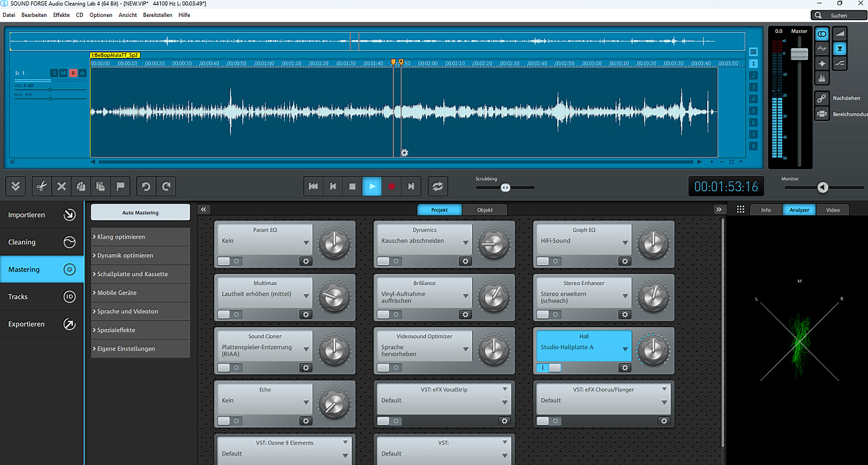The height and width of the screenshot is (465, 868).
Task: Disable the Hall effect power switch
Action: (x=549, y=368)
